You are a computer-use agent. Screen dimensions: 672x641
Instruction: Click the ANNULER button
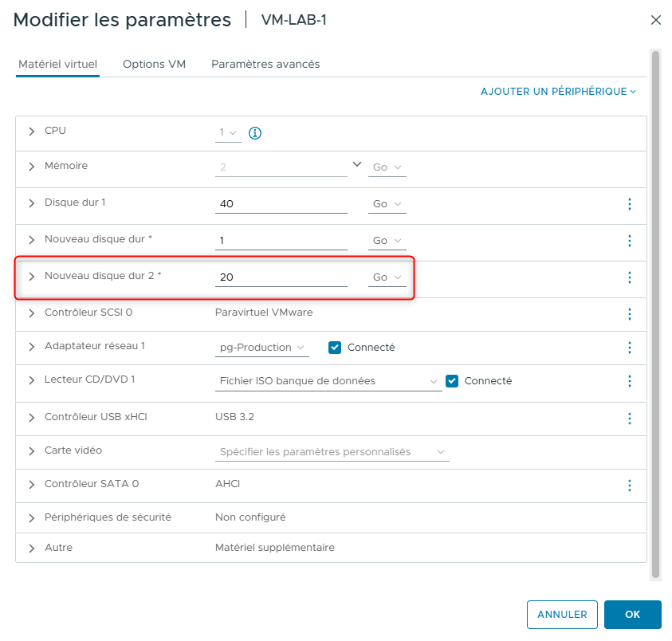[x=562, y=615]
